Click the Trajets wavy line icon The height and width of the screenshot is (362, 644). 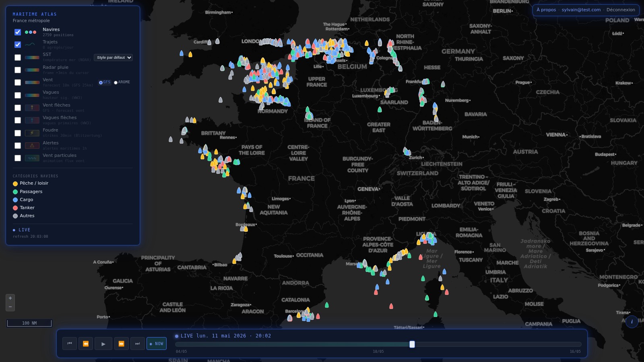(x=31, y=45)
